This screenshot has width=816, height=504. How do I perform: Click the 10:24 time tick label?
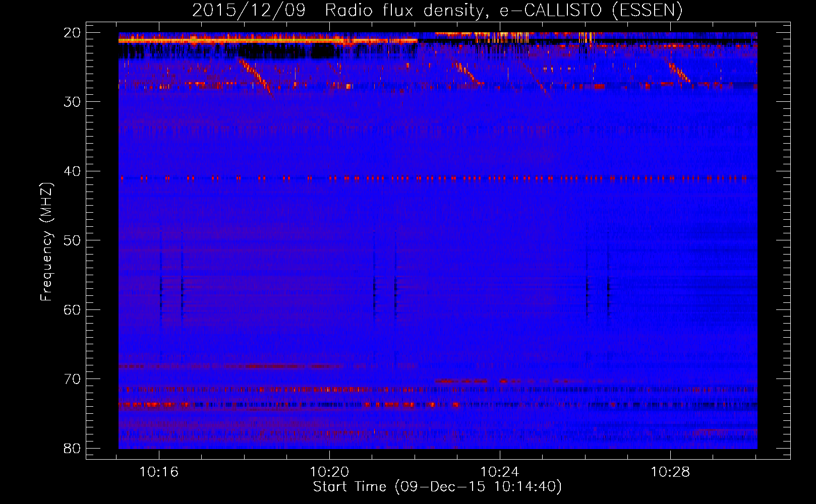pyautogui.click(x=500, y=472)
